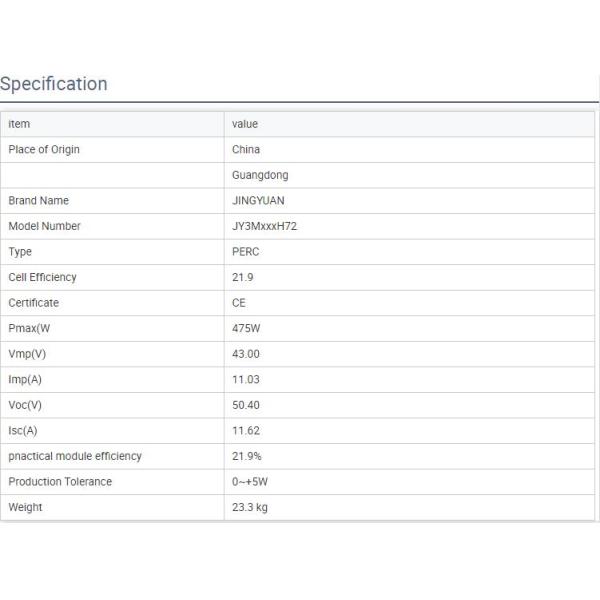Image resolution: width=600 pixels, height=600 pixels.
Task: Click the 11.03 Imp value
Action: (x=246, y=380)
